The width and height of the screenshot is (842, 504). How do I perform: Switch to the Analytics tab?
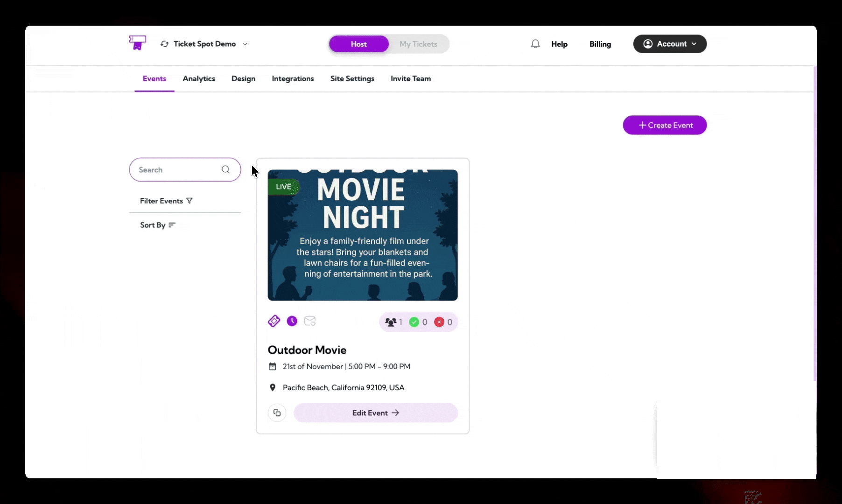[x=199, y=78]
